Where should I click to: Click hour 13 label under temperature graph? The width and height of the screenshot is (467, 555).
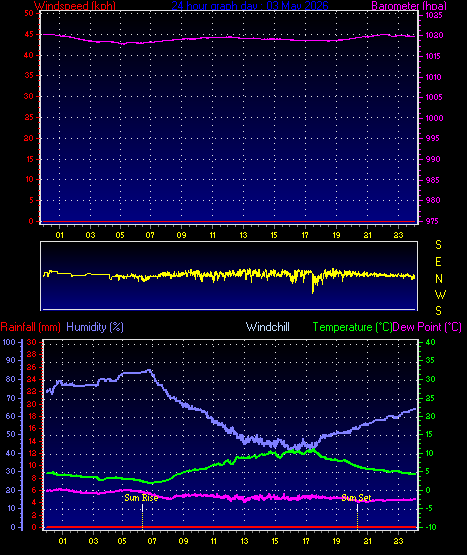(x=244, y=541)
